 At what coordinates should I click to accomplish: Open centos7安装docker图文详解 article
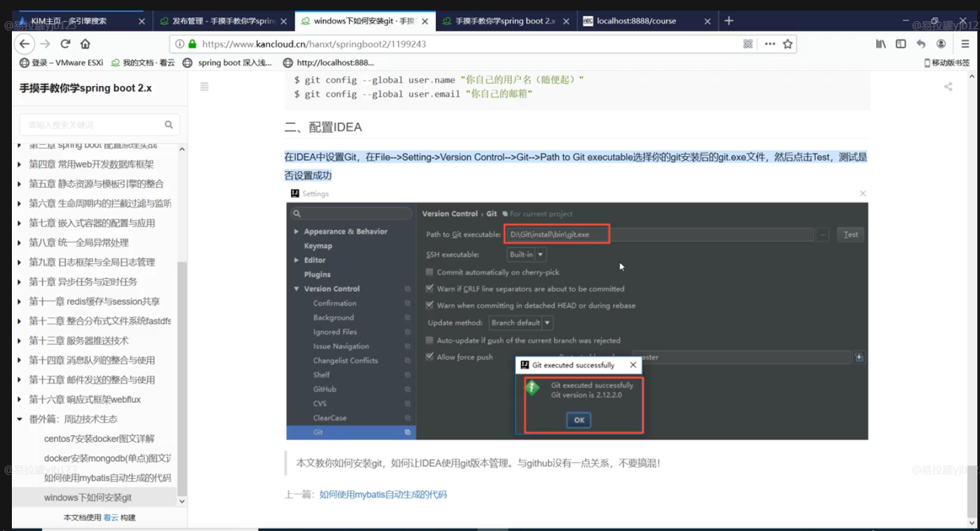99,438
